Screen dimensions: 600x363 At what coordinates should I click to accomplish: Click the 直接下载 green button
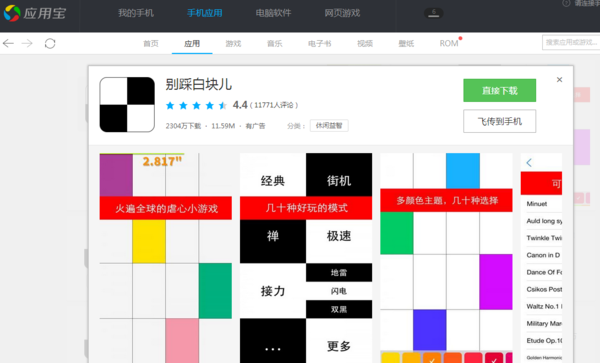(x=499, y=90)
